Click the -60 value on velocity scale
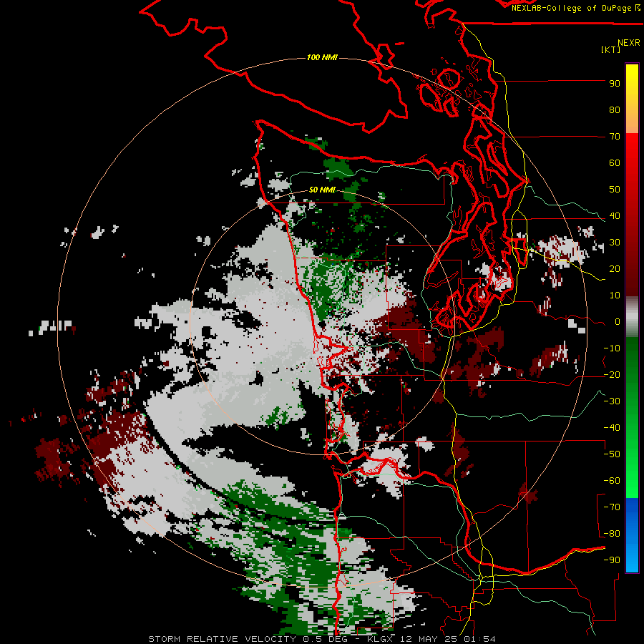This screenshot has height=644, width=644. click(612, 481)
